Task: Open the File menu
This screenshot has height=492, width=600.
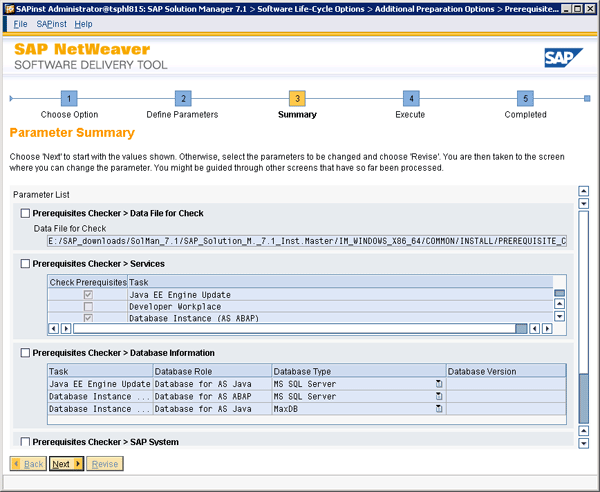Action: coord(20,24)
